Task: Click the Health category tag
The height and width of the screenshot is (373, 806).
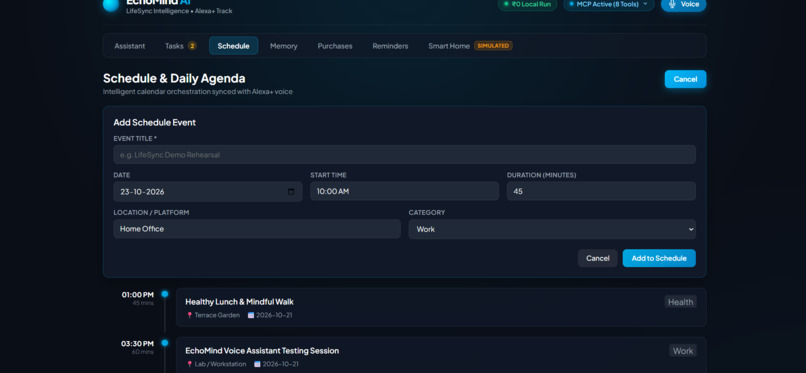Action: coord(681,302)
